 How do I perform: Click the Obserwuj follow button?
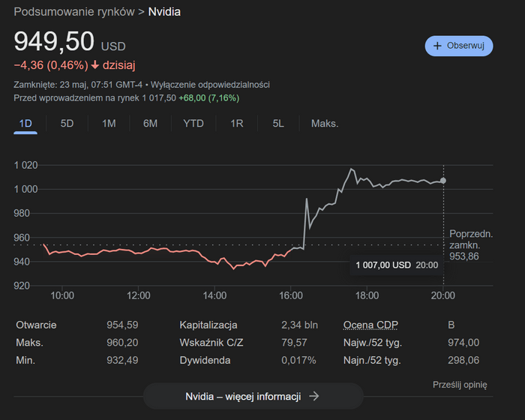click(x=459, y=46)
